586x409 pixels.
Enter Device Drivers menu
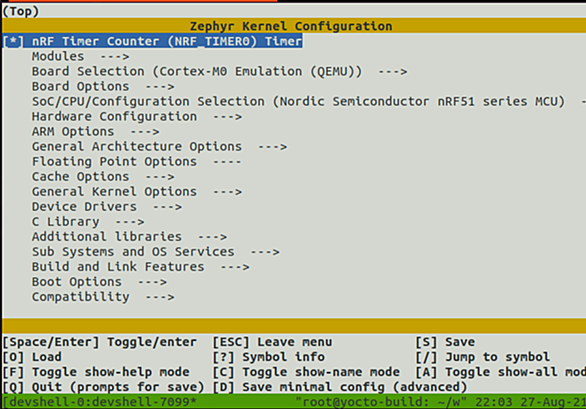(x=107, y=207)
